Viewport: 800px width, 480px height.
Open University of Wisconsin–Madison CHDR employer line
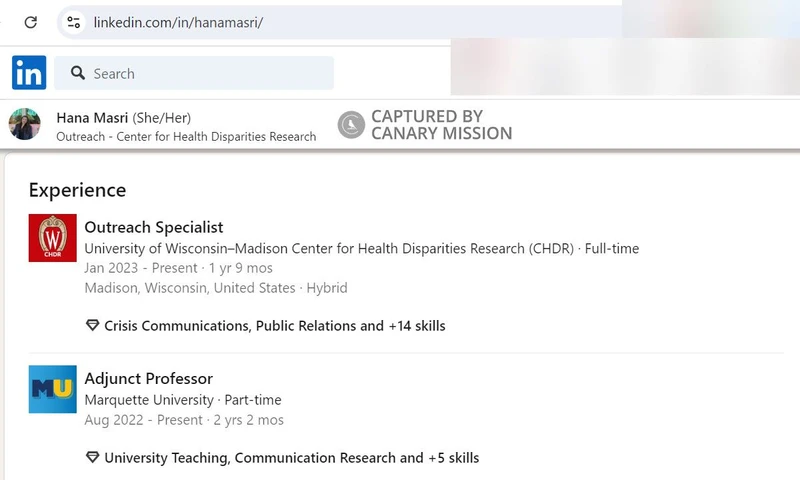coord(362,248)
